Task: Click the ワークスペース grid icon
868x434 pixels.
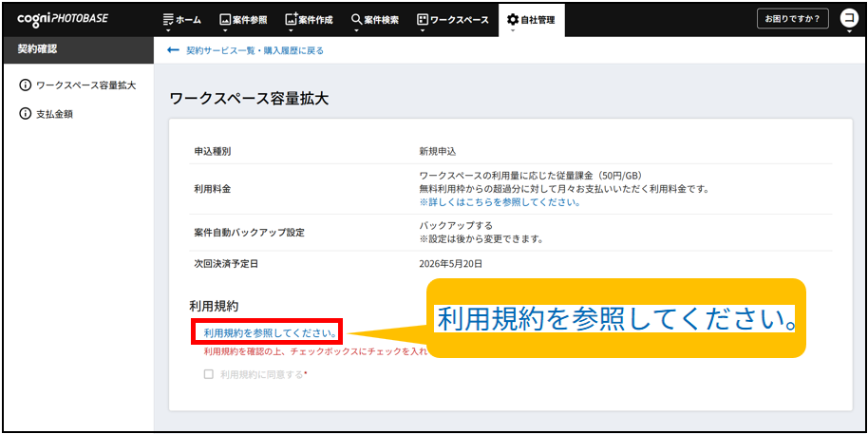Action: 423,19
